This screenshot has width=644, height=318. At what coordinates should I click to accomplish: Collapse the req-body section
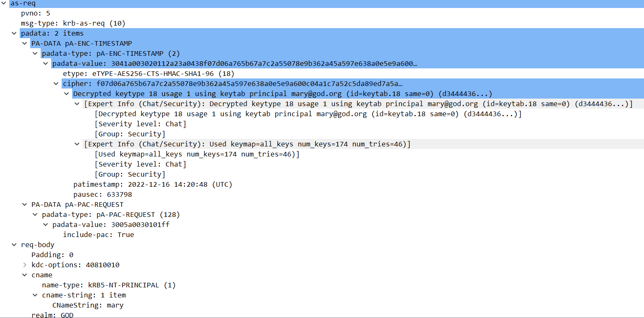pos(15,245)
